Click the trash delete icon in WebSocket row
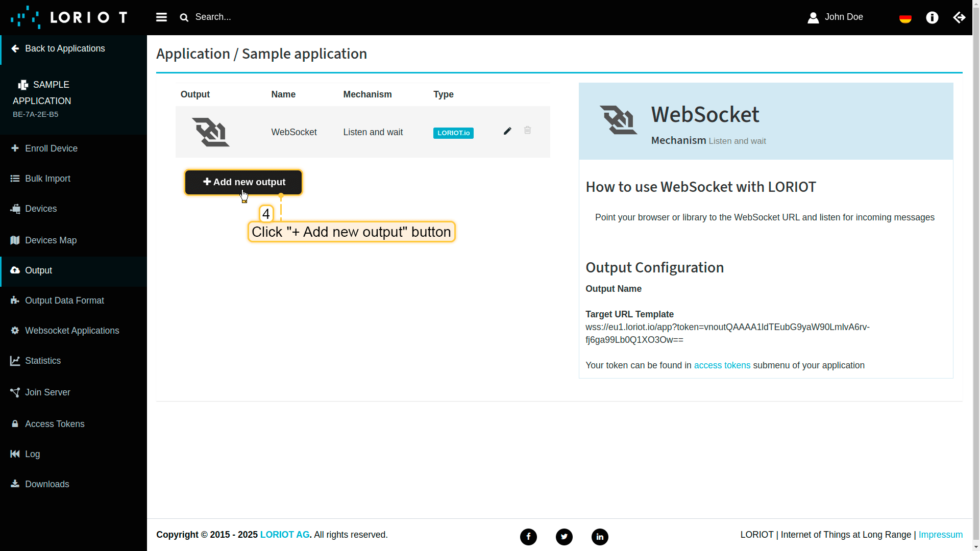Viewport: 980px width, 551px height. click(527, 131)
